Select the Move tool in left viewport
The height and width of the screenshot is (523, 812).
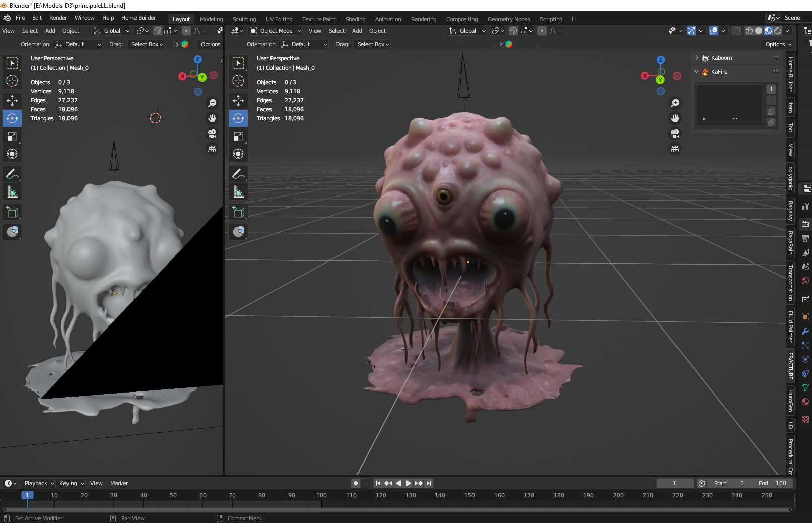12,101
